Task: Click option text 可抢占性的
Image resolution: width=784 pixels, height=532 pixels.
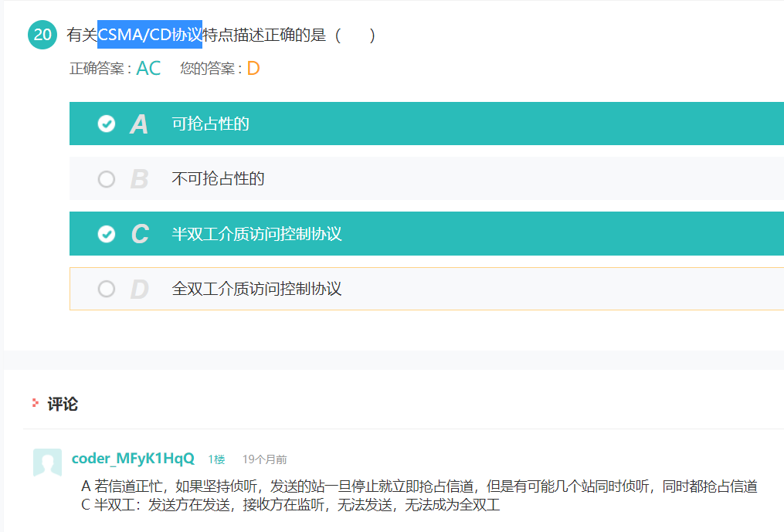Action: click(x=211, y=124)
